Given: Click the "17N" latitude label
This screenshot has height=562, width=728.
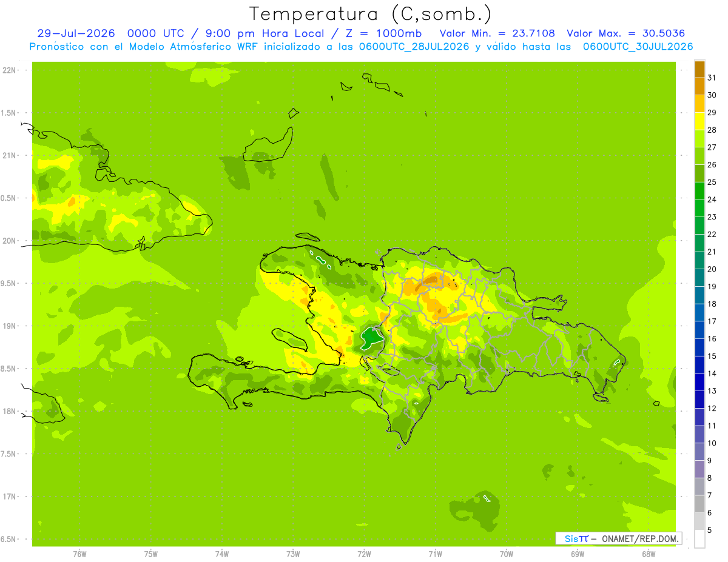Looking at the screenshot, I should click(9, 497).
